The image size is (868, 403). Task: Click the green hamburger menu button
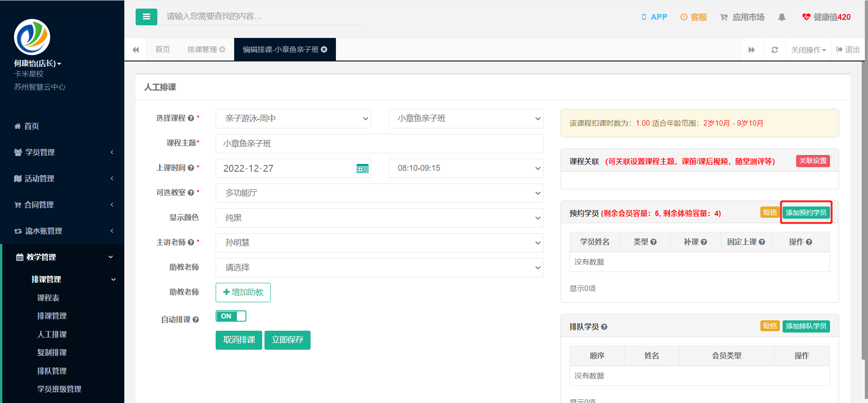[146, 17]
